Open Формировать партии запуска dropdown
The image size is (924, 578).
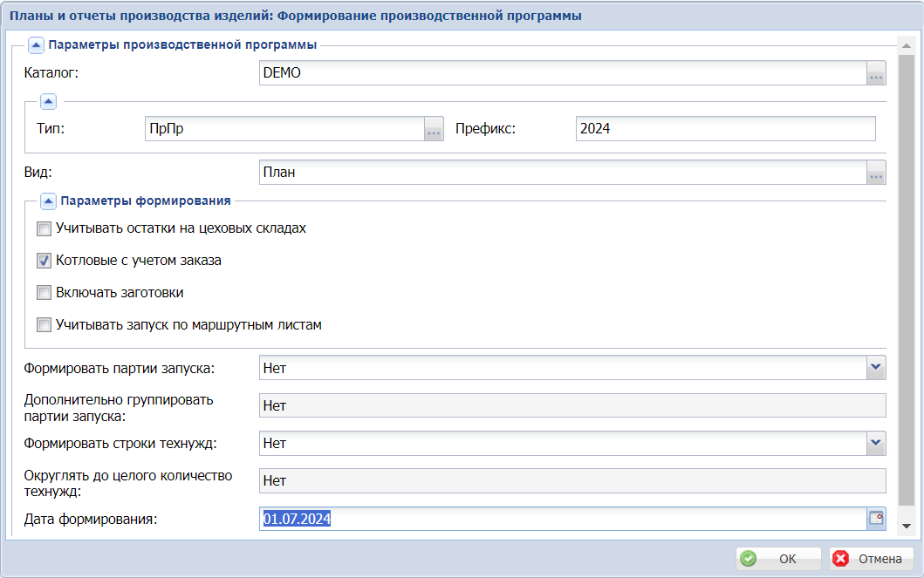point(876,368)
